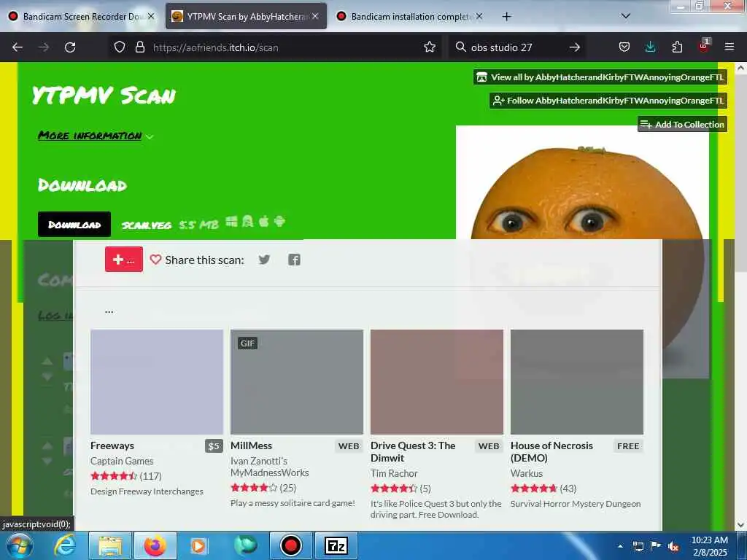Click the Android platform icon
747x560 pixels.
(x=279, y=222)
